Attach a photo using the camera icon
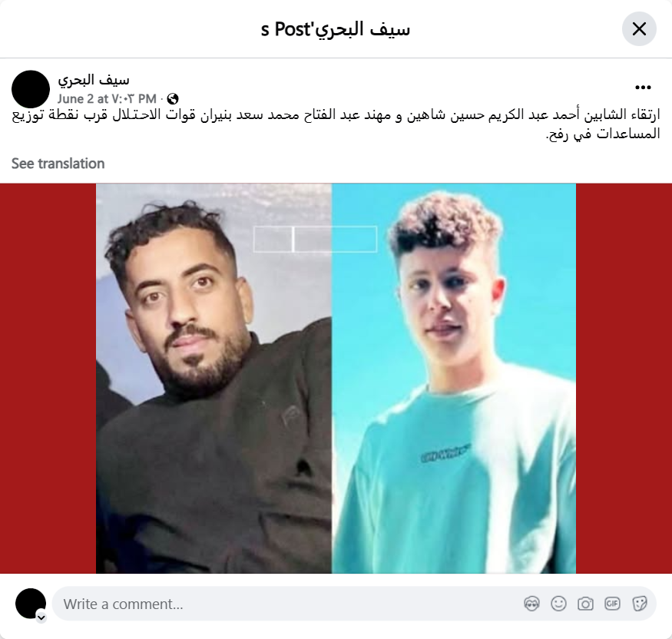This screenshot has height=639, width=672. 585,604
